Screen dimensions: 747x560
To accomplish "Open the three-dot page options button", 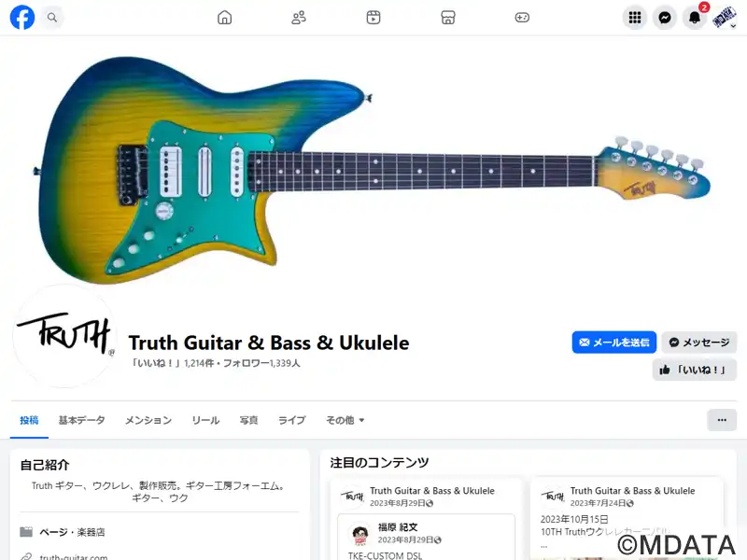I will [x=722, y=420].
